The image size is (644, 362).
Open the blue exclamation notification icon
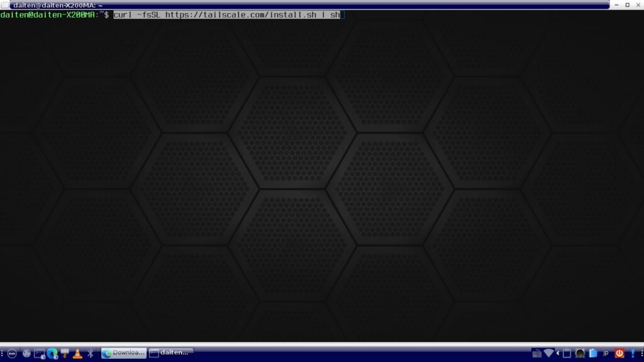tap(632, 353)
